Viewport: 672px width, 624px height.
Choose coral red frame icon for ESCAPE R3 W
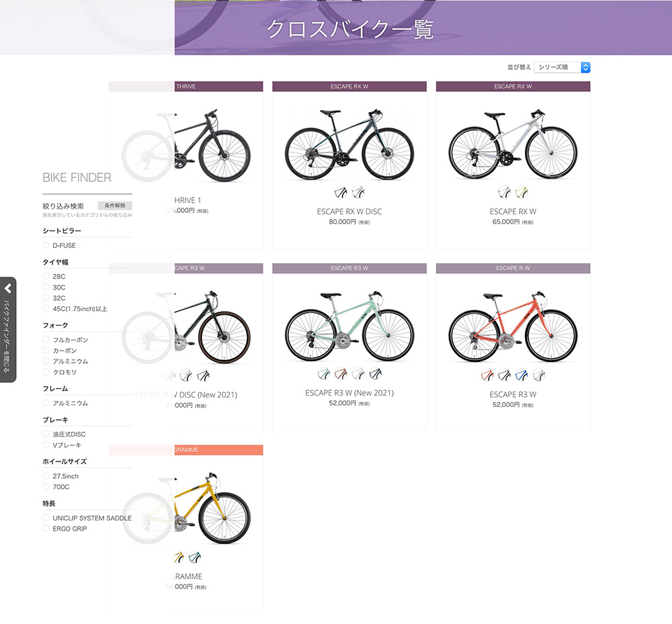click(487, 375)
